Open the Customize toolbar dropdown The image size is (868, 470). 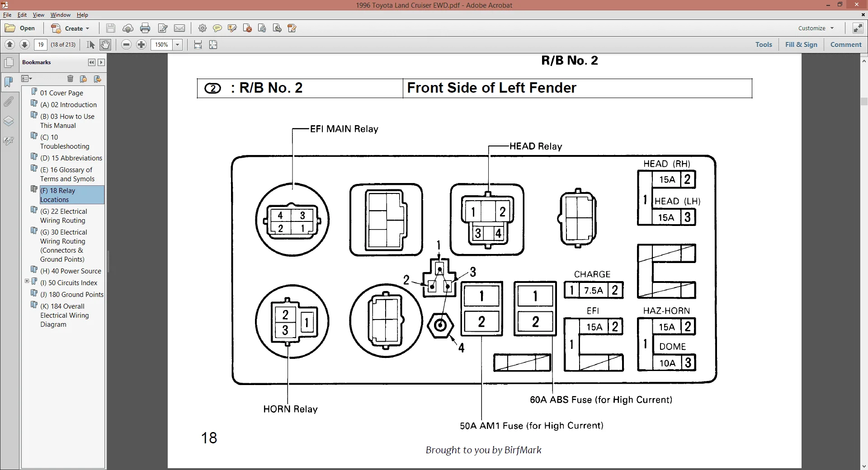pyautogui.click(x=816, y=28)
